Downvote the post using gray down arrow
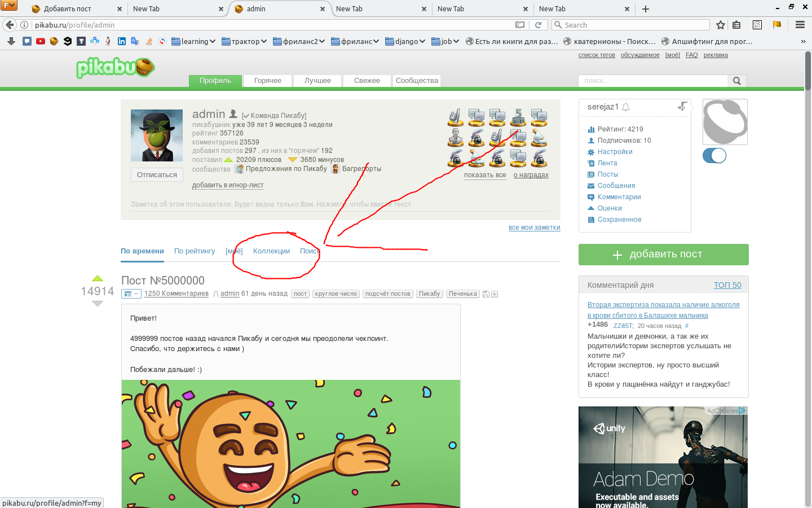This screenshot has width=812, height=508. [98, 304]
